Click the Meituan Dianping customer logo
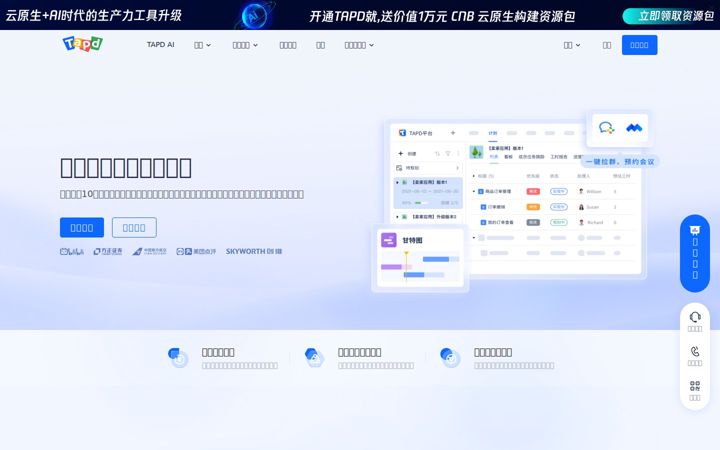Image resolution: width=720 pixels, height=450 pixels. click(196, 251)
